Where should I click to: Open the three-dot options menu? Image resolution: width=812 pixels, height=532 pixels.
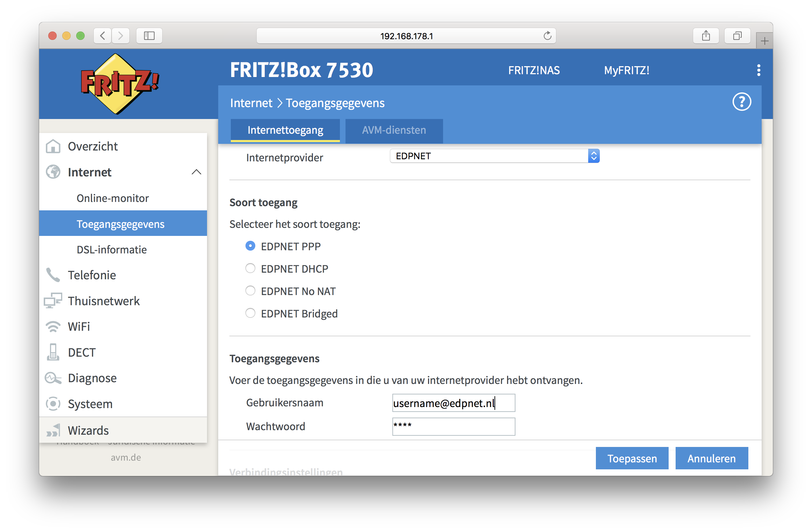(x=758, y=70)
